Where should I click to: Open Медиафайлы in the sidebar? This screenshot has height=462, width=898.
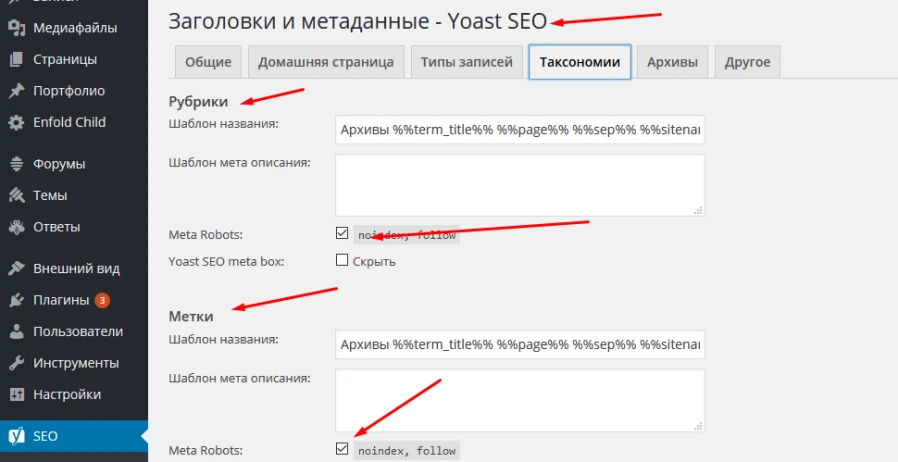(74, 27)
